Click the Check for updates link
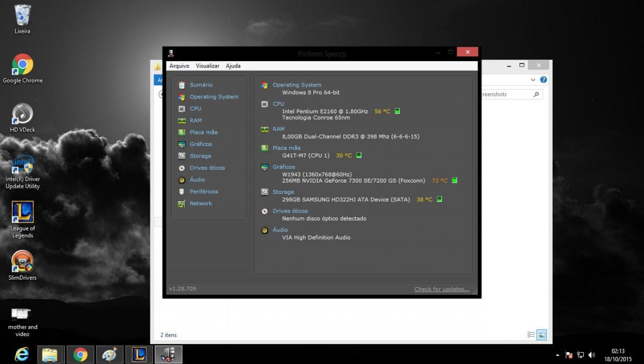Screen dimensions: 644x364 tap(442, 289)
